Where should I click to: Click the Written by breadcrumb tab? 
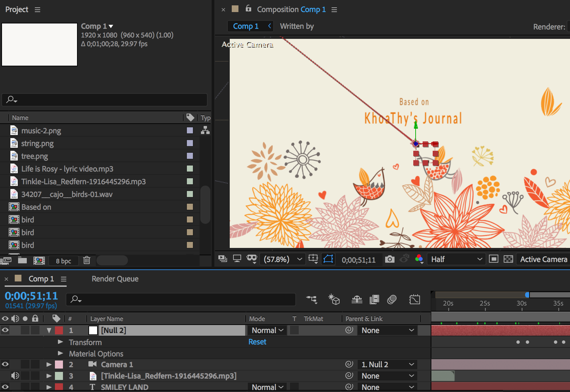(x=297, y=26)
